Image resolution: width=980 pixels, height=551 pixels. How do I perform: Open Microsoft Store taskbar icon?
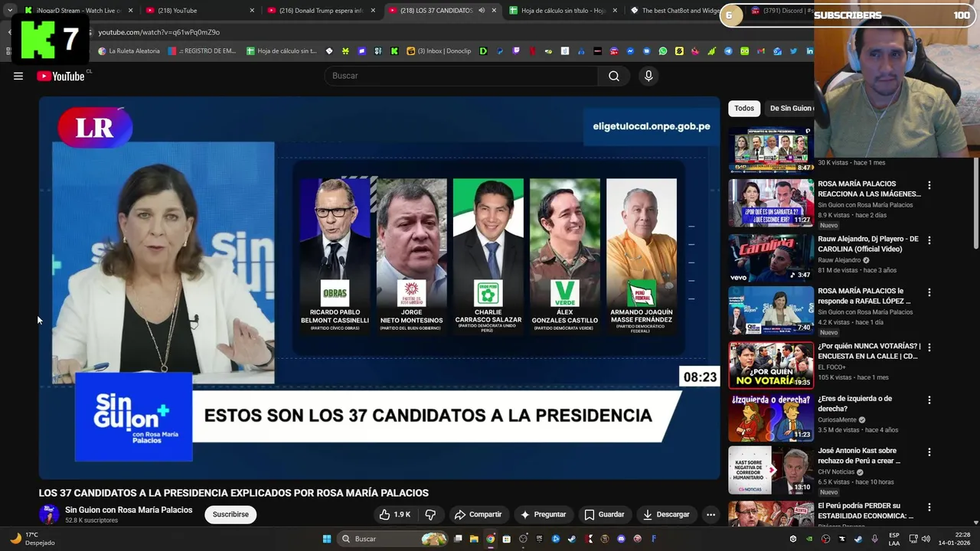[x=506, y=539]
